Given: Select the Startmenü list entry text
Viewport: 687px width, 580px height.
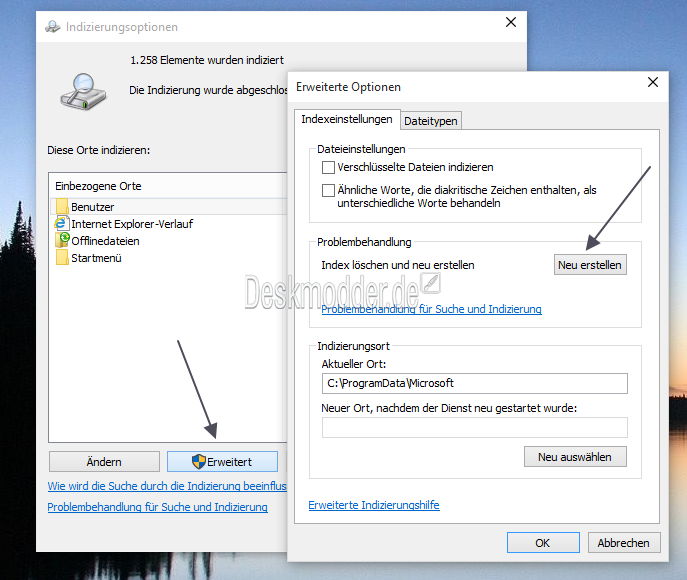Looking at the screenshot, I should [x=96, y=258].
